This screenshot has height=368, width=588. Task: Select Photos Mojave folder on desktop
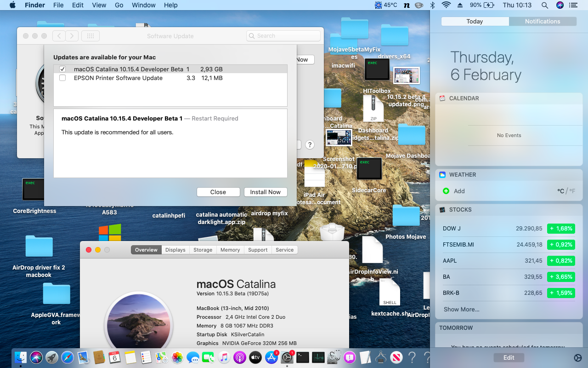point(406,222)
